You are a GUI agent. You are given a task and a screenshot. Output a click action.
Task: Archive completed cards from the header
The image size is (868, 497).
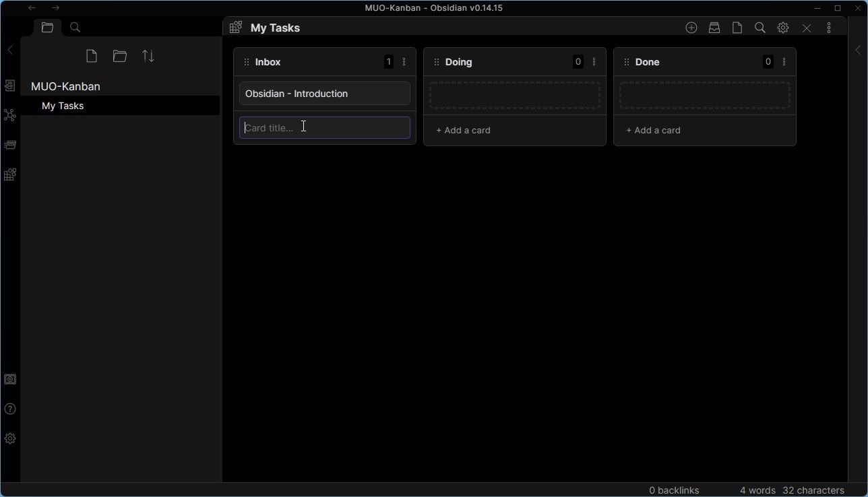tap(714, 28)
